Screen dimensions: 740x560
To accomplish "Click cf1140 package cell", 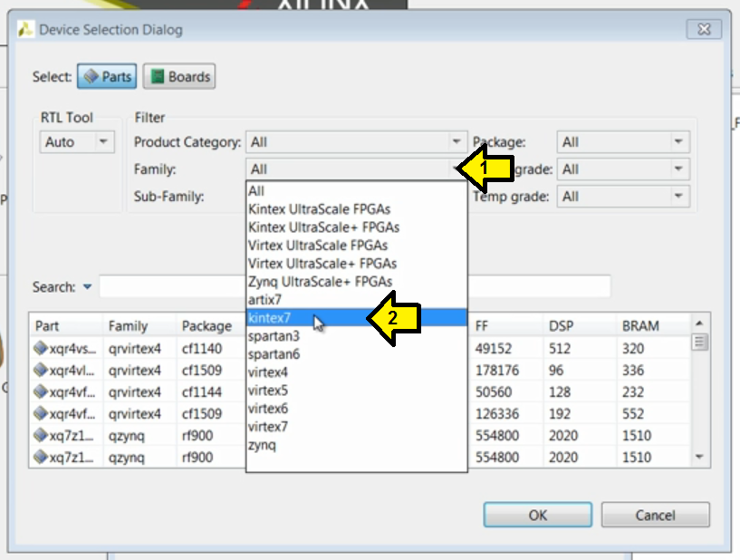I will (x=201, y=349).
